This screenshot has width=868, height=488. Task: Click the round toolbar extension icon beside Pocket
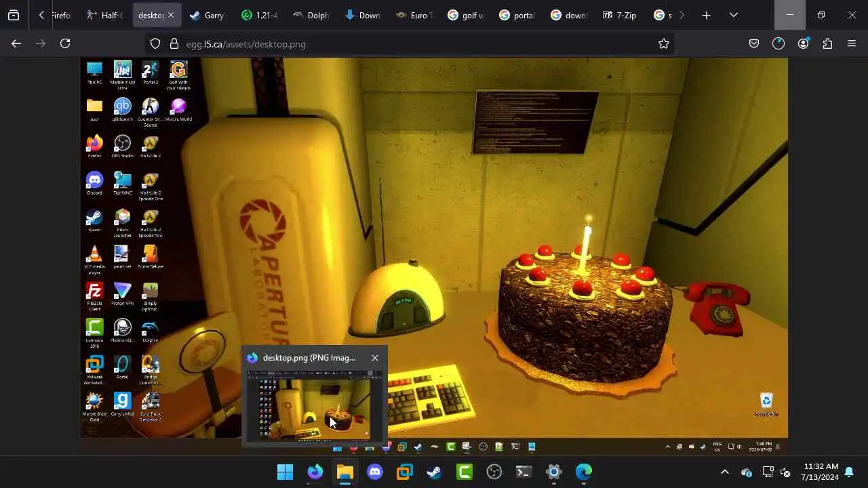(778, 43)
